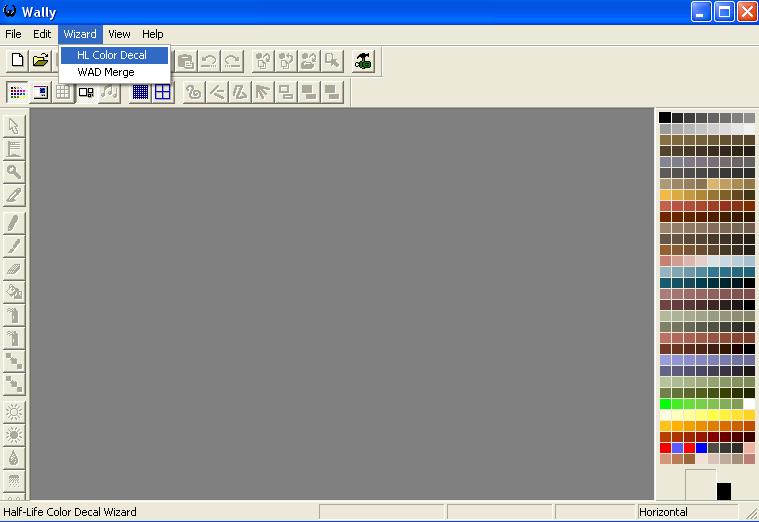The image size is (759, 522).
Task: Select the thin brush tool
Action: [14, 246]
